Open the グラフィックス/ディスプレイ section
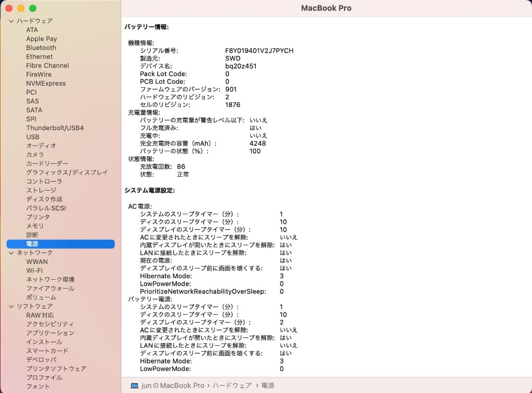This screenshot has height=393, width=532. 67,172
